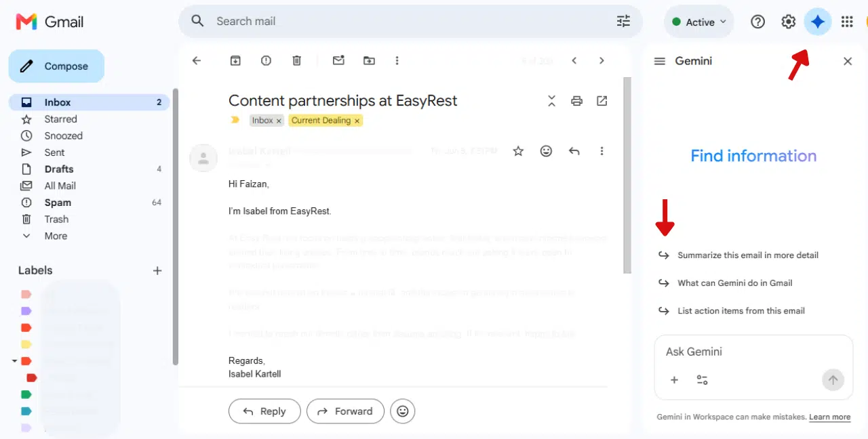The height and width of the screenshot is (439, 868).
Task: Close the Gemini side panel
Action: click(x=848, y=61)
